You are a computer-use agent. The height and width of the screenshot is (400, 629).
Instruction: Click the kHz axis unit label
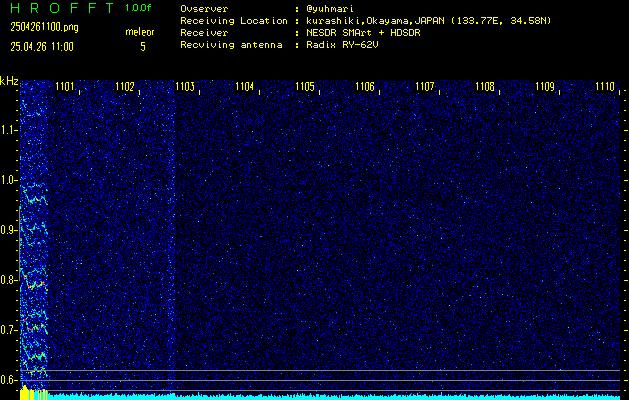click(9, 81)
